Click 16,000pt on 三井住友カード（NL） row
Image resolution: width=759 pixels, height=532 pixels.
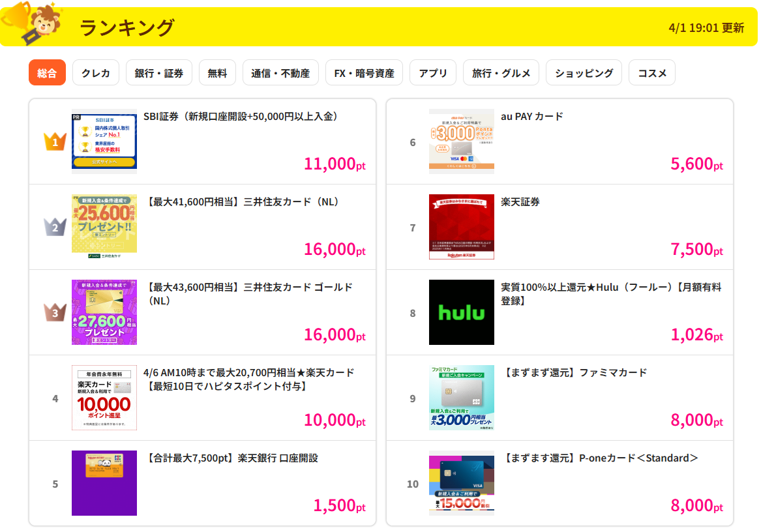(x=335, y=249)
